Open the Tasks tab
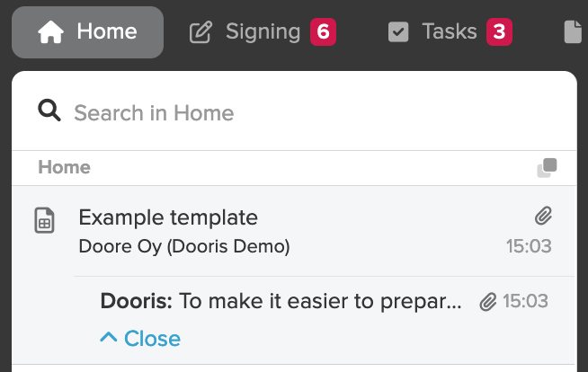 (450, 32)
